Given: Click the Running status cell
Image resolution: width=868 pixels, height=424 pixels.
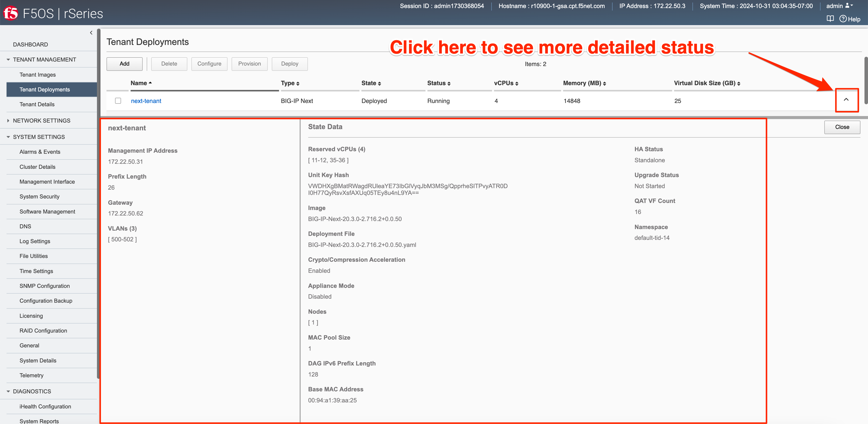Looking at the screenshot, I should pyautogui.click(x=438, y=101).
